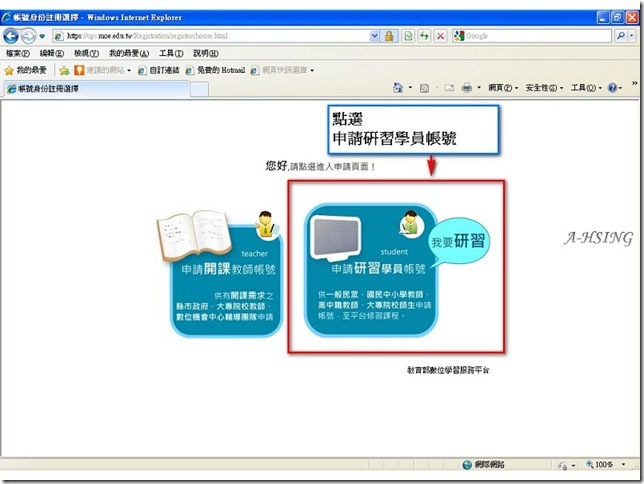Click the security lock icon
Screen dimensions: 644x484
point(389,36)
